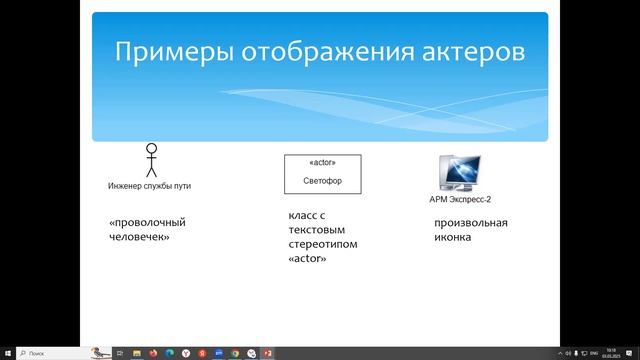
Task: Show hidden tray icons chevron
Action: 560,353
